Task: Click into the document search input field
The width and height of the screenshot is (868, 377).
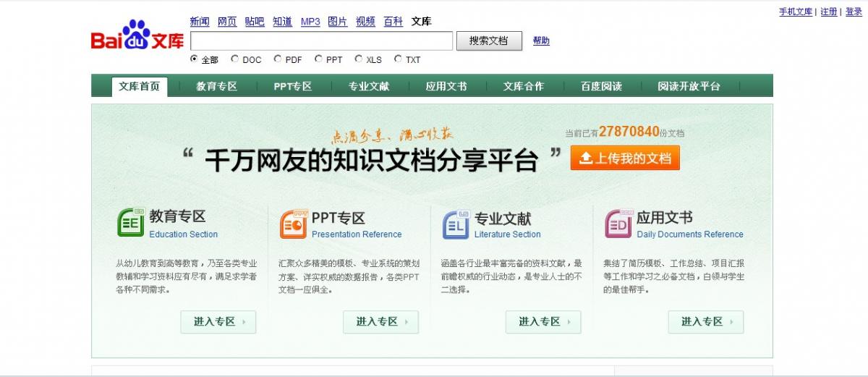Action: (321, 41)
